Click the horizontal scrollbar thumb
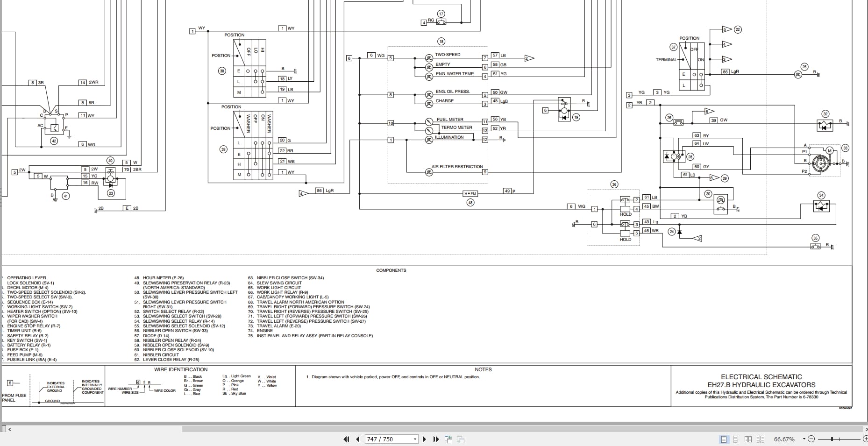The image size is (868, 446). pyautogui.click(x=522, y=429)
